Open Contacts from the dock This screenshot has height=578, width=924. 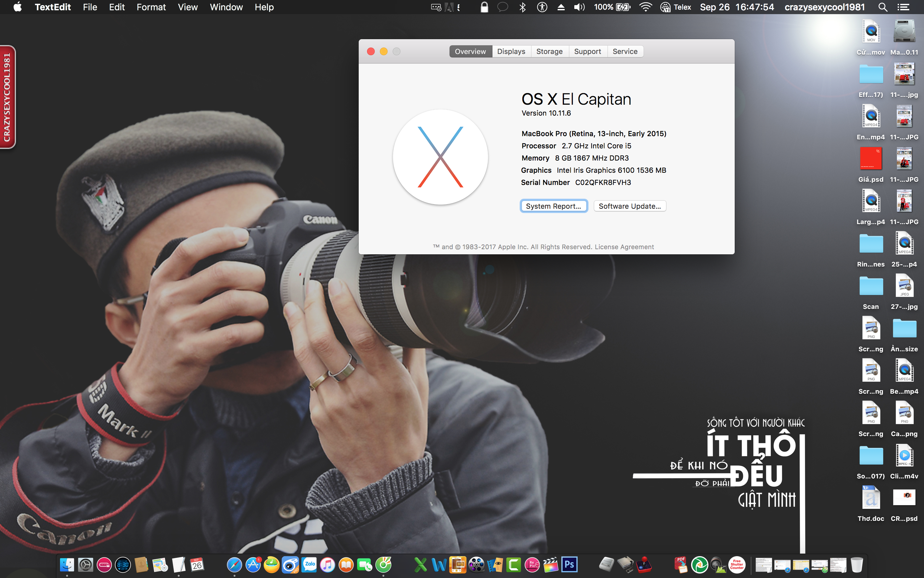(141, 564)
